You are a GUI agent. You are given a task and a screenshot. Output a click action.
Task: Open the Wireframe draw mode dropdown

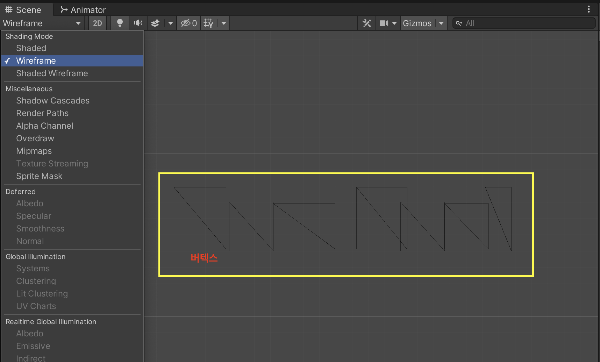[41, 23]
